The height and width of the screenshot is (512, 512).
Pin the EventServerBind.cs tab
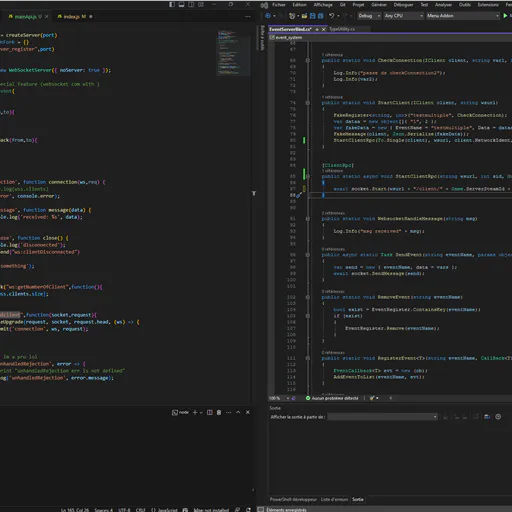(317, 29)
